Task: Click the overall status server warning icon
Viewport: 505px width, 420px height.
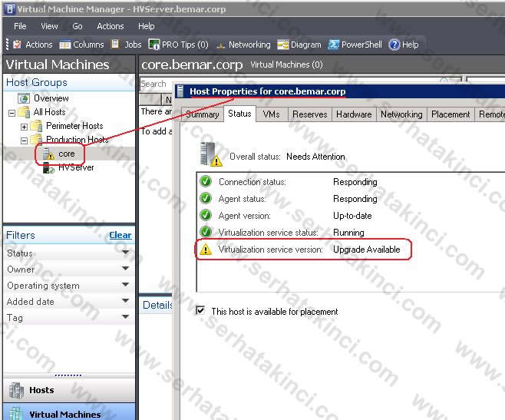Action: click(x=211, y=154)
